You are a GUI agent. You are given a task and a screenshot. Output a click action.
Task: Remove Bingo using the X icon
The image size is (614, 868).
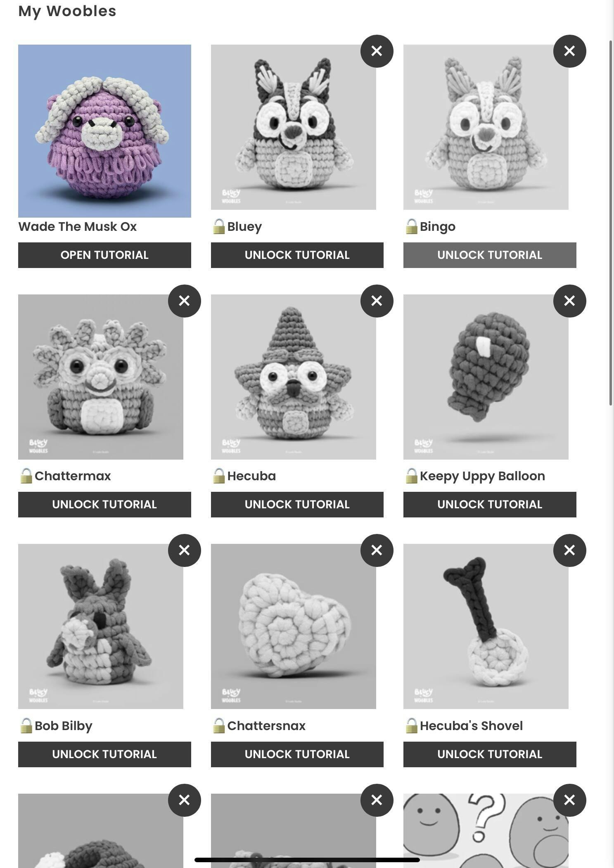click(569, 51)
